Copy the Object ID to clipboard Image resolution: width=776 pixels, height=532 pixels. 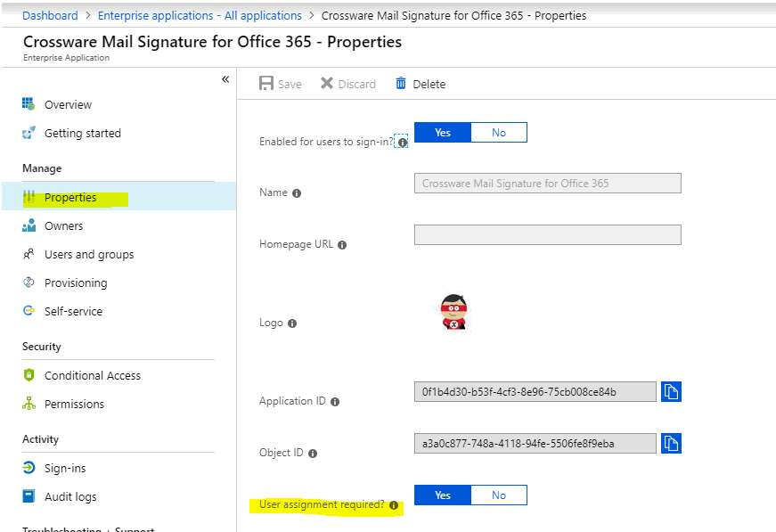click(671, 443)
